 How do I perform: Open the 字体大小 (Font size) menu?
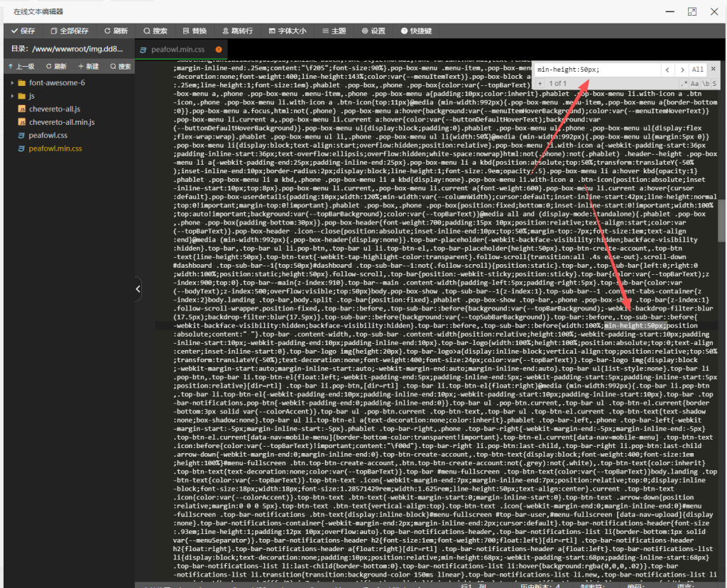[287, 31]
